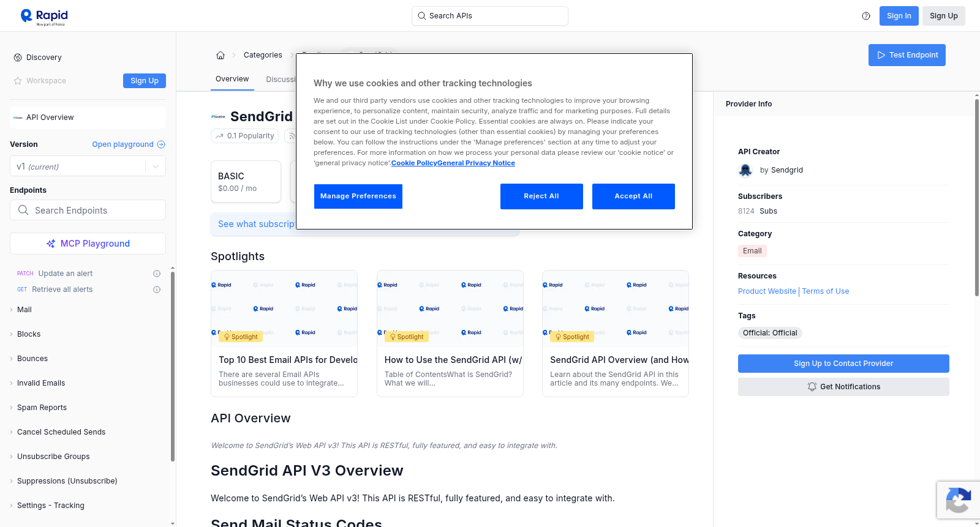
Task: Open Manage Preferences for cookies
Action: click(x=358, y=196)
